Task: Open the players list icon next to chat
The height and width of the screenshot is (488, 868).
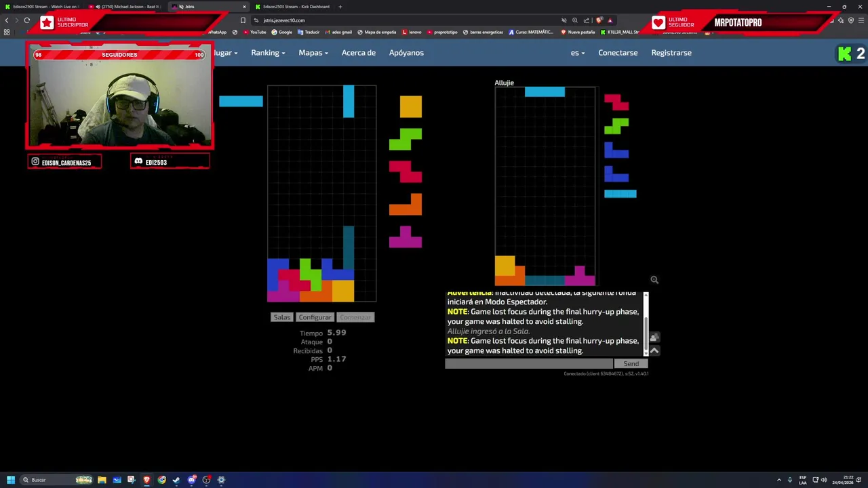Action: point(654,338)
